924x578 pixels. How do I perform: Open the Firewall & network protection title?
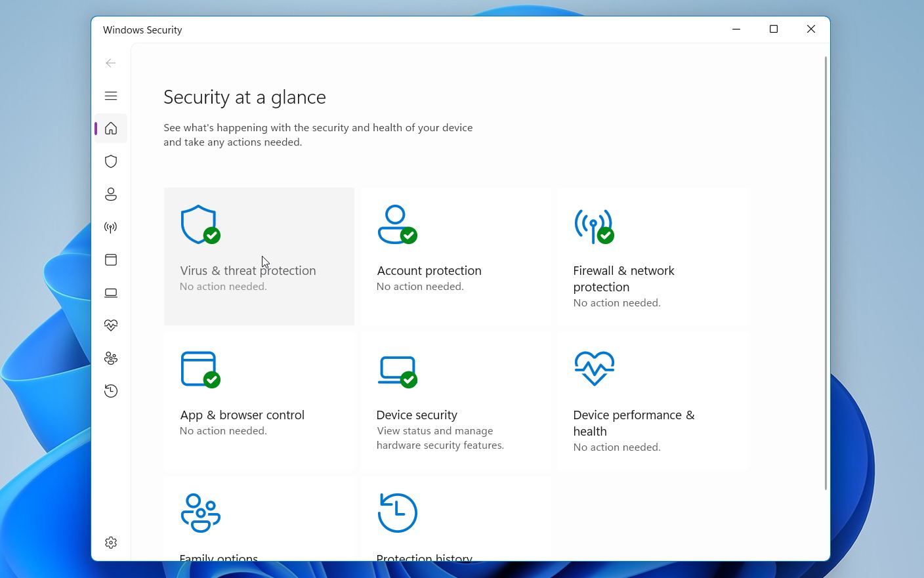623,279
